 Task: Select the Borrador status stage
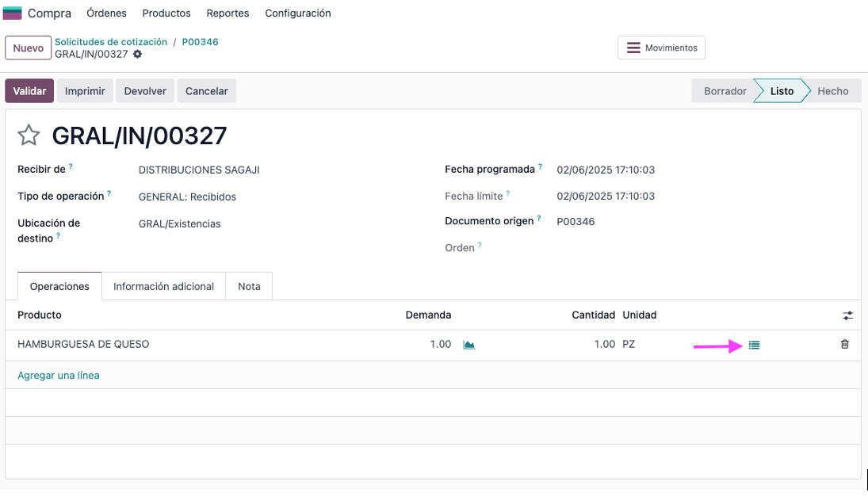click(x=725, y=90)
